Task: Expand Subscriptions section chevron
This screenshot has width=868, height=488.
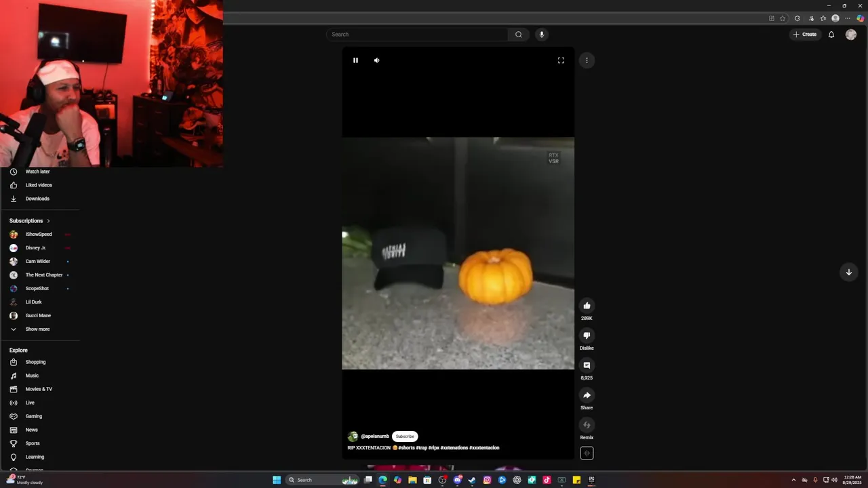Action: tap(48, 221)
